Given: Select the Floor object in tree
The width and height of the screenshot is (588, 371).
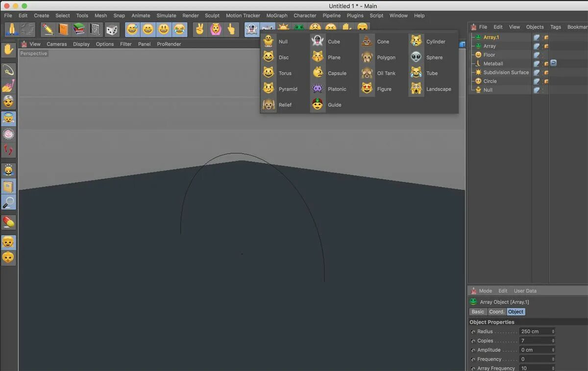Looking at the screenshot, I should coord(490,55).
